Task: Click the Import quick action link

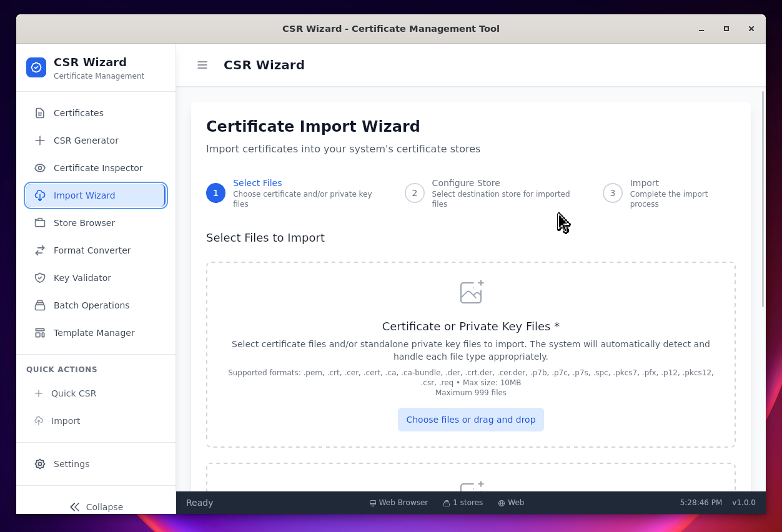Action: pyautogui.click(x=65, y=421)
